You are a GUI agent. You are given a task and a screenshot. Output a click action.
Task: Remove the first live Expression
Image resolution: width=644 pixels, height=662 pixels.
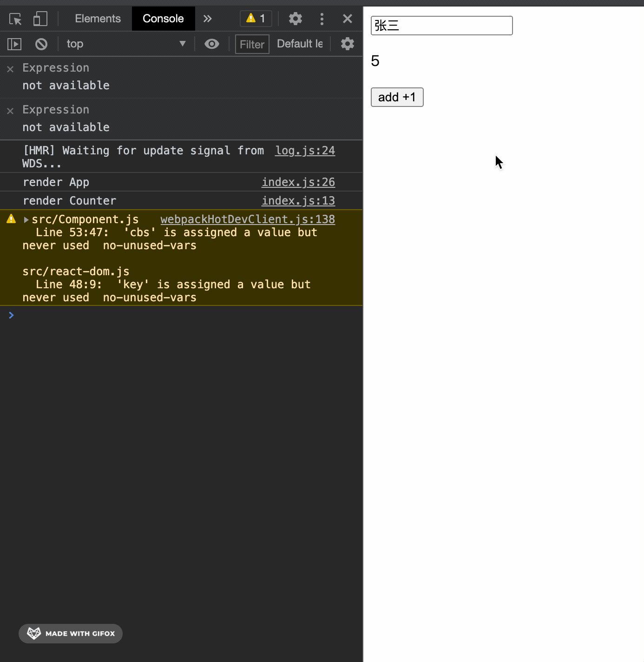click(10, 69)
